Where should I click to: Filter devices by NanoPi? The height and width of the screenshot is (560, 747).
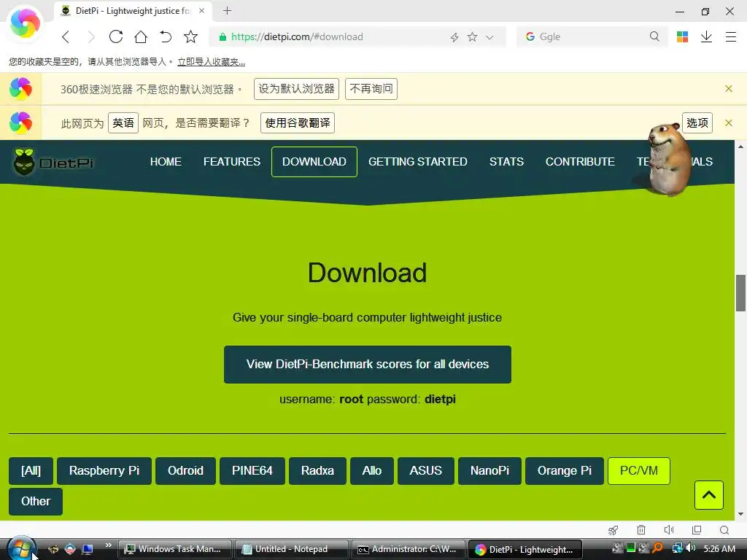489,471
